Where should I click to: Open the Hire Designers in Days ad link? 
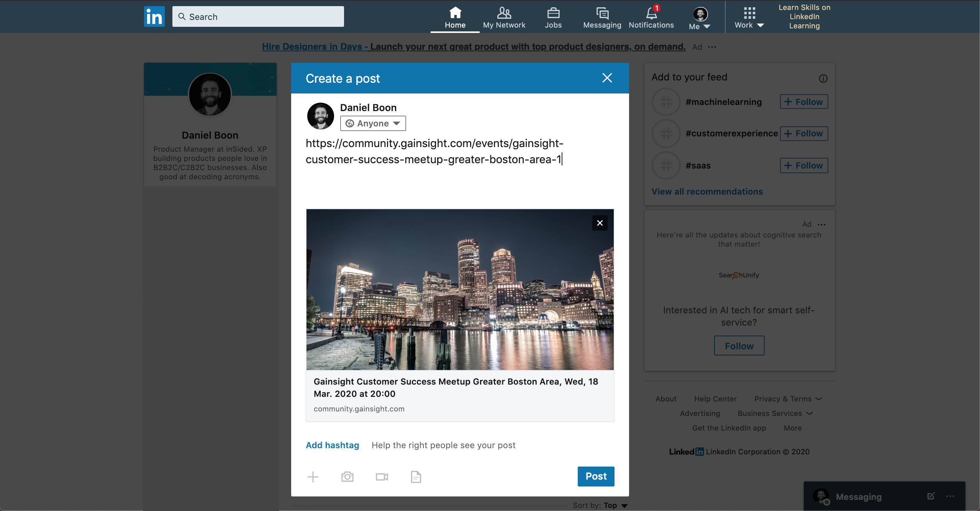pos(474,47)
